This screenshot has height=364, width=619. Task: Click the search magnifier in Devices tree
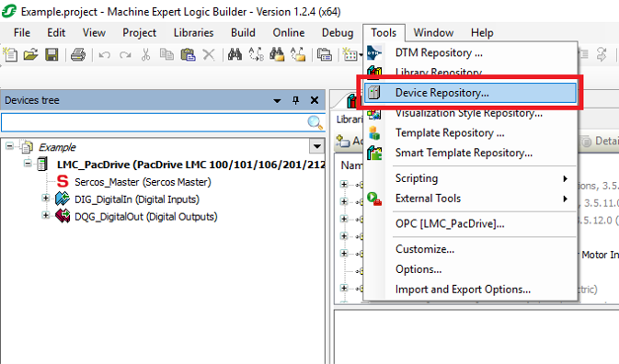coord(315,122)
